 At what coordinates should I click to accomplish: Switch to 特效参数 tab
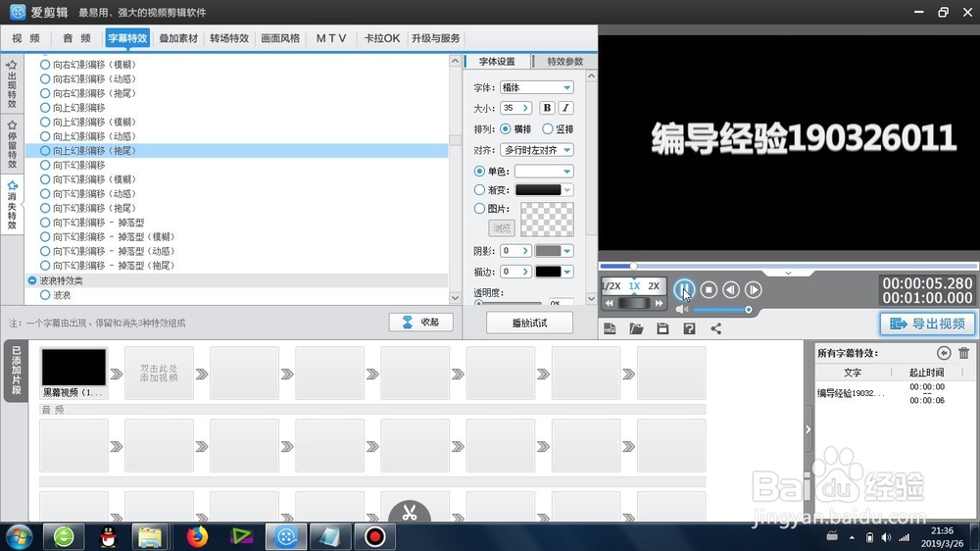(x=564, y=62)
